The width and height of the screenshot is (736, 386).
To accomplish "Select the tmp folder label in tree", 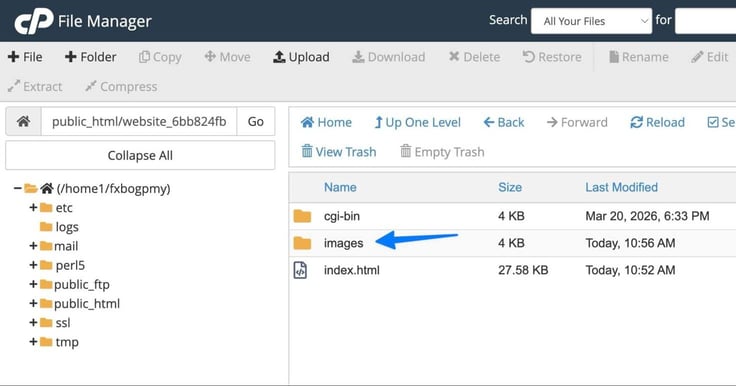I will tap(67, 342).
